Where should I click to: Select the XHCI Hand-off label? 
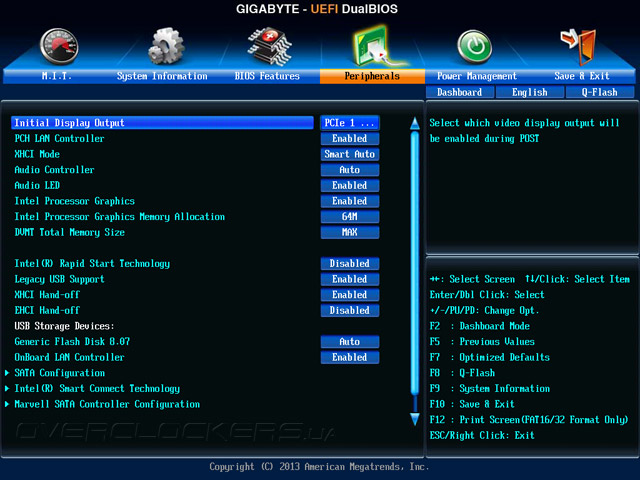pos(47,295)
